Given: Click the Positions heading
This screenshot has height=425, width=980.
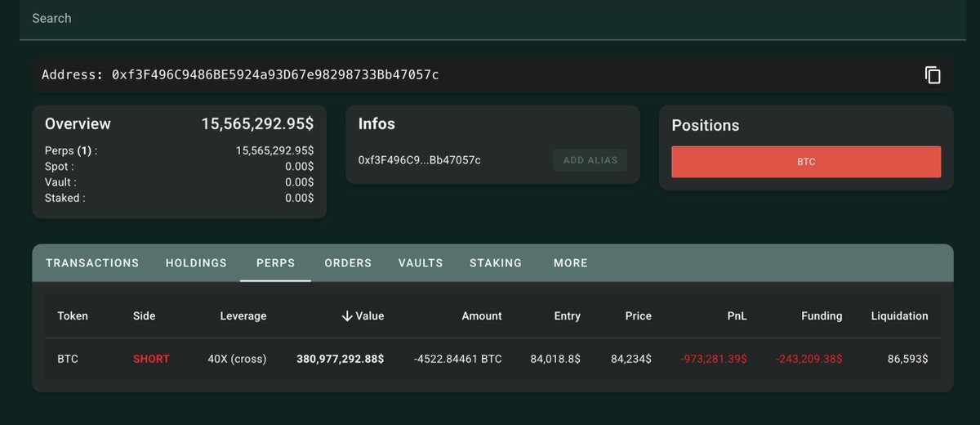Looking at the screenshot, I should (x=706, y=126).
